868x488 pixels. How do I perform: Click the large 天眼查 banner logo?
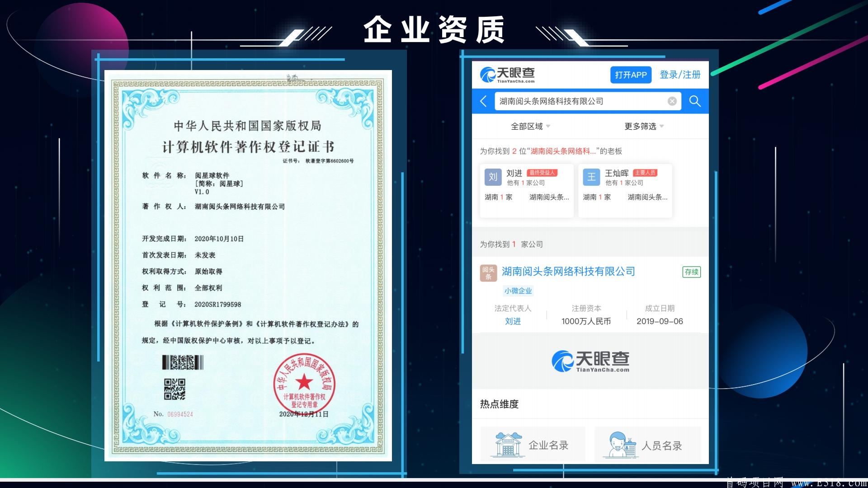(x=590, y=361)
